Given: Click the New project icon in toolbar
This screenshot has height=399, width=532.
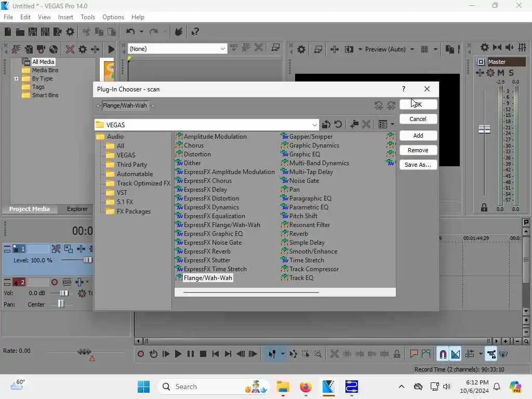Looking at the screenshot, I should [x=7, y=32].
